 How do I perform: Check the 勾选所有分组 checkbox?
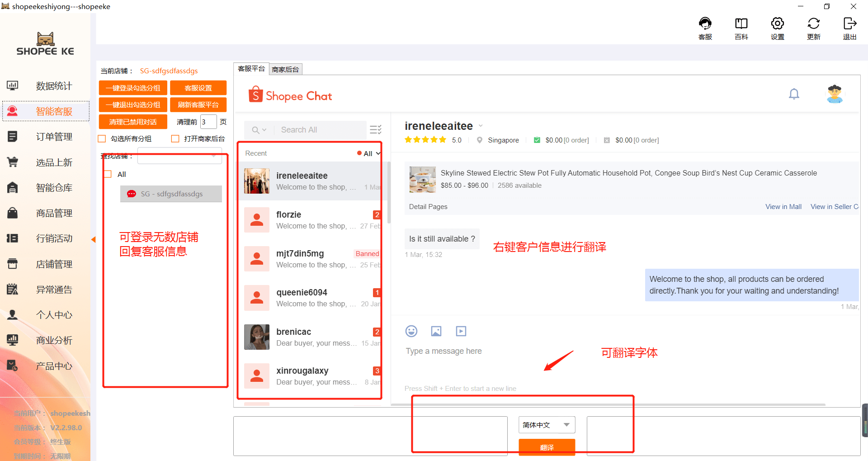[102, 139]
